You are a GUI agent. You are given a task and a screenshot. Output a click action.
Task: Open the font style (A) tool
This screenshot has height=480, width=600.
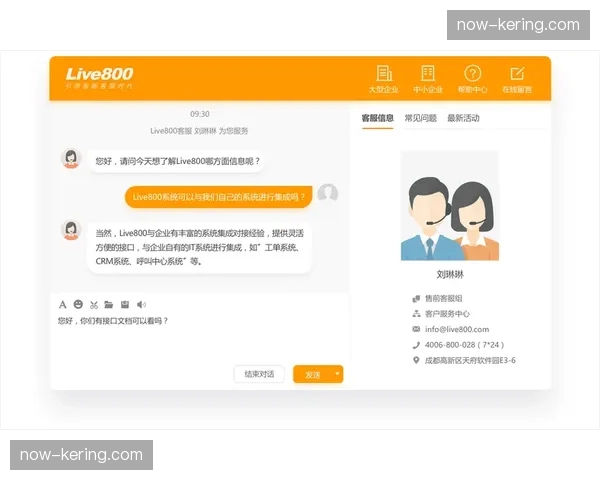click(x=63, y=305)
